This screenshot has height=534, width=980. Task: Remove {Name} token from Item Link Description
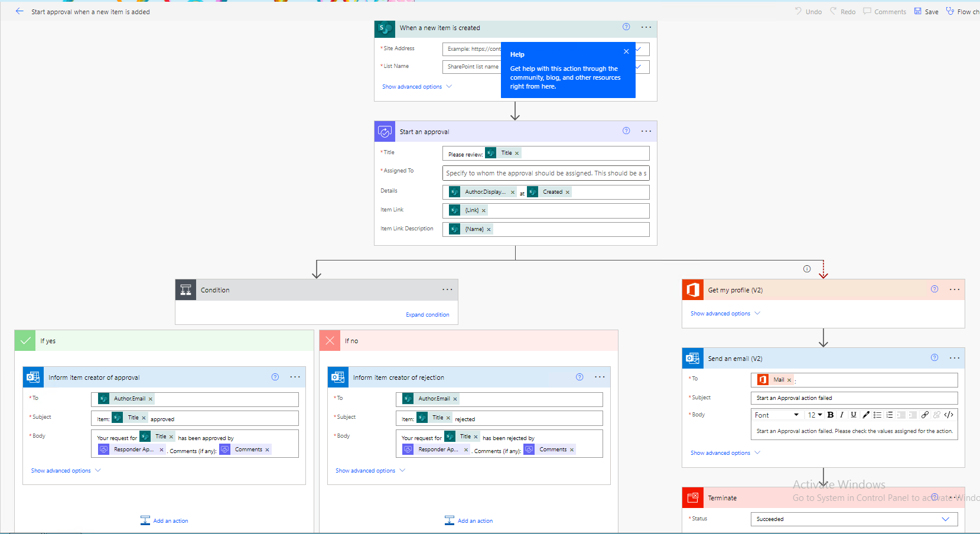[489, 230]
